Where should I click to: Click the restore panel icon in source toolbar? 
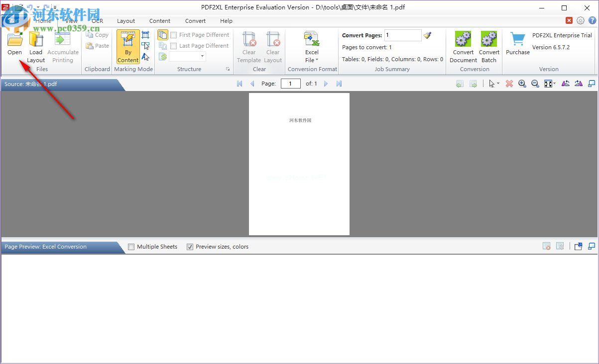click(x=592, y=84)
